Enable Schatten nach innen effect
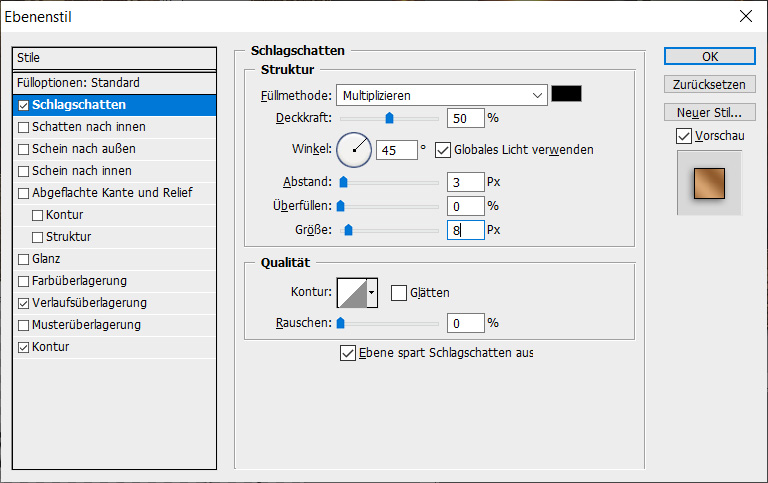This screenshot has height=483, width=768. 24,127
